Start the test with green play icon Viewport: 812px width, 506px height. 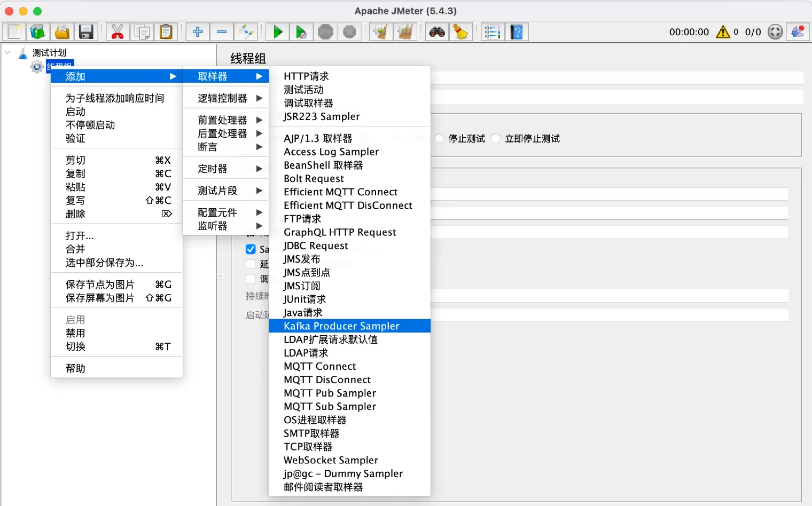[x=277, y=32]
